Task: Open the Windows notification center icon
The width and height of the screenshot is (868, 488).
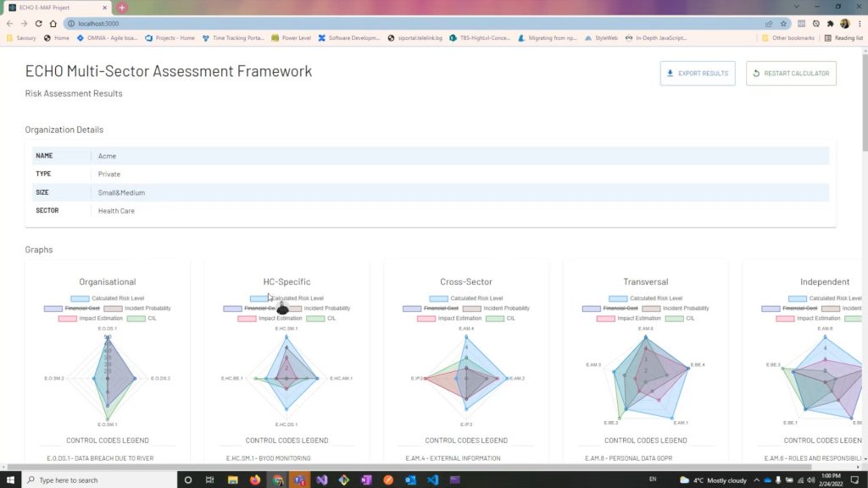Action: pyautogui.click(x=854, y=480)
